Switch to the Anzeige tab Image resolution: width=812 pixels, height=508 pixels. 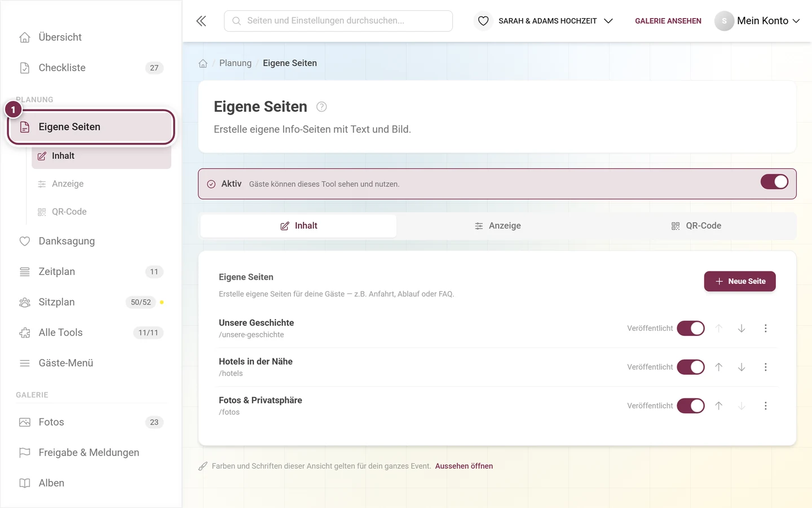point(497,226)
